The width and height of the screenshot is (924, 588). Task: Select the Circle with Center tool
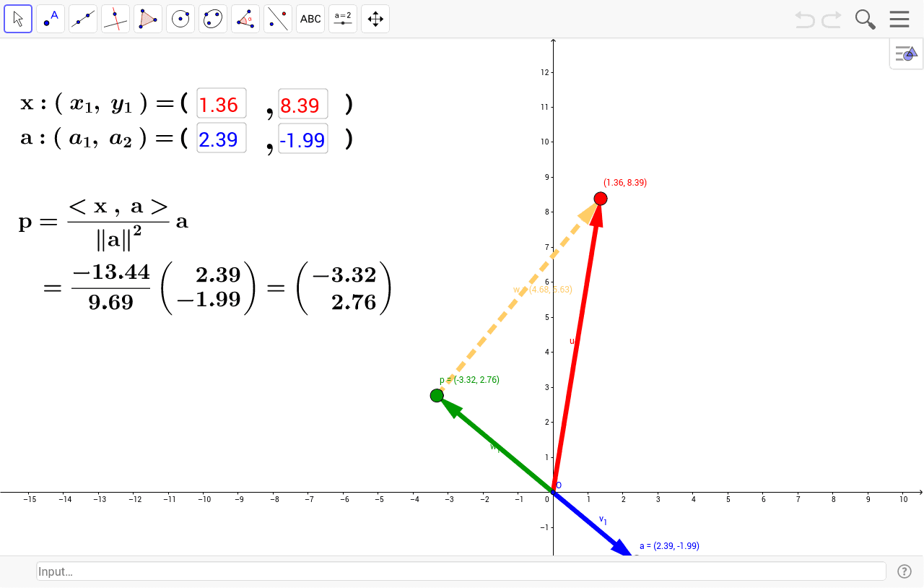180,19
